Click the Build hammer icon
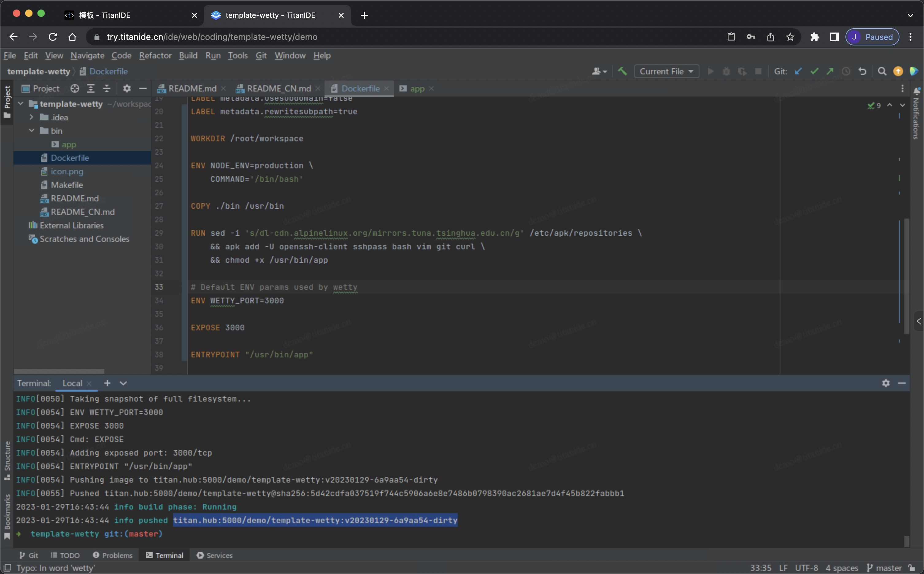Viewport: 924px width, 574px height. click(x=622, y=71)
